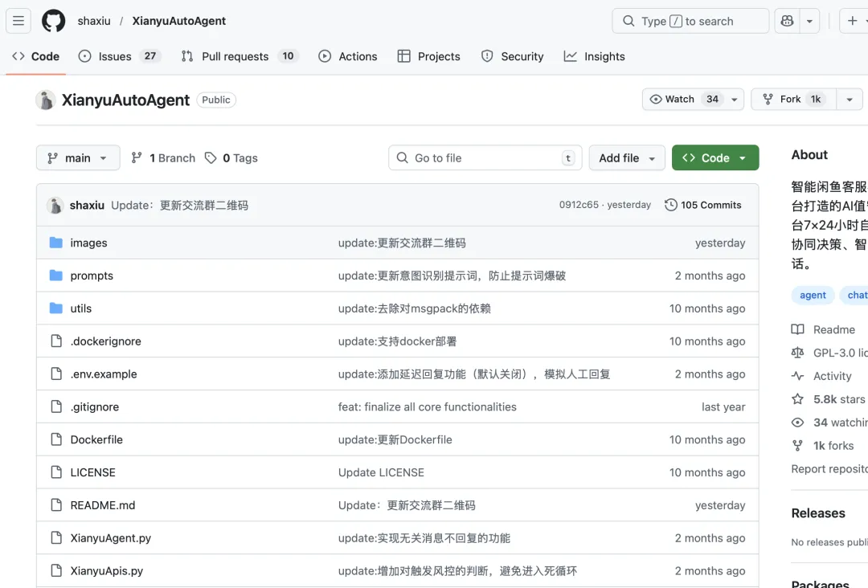Click the Watch button

[684, 99]
